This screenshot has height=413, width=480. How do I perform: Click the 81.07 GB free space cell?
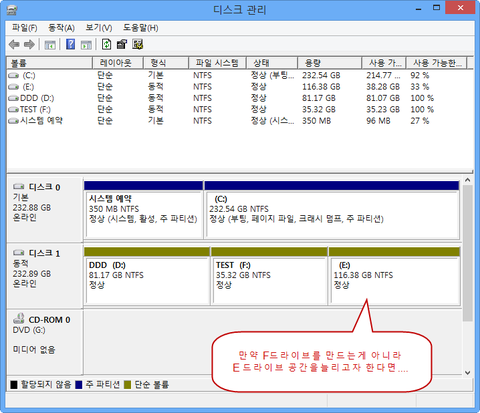383,98
